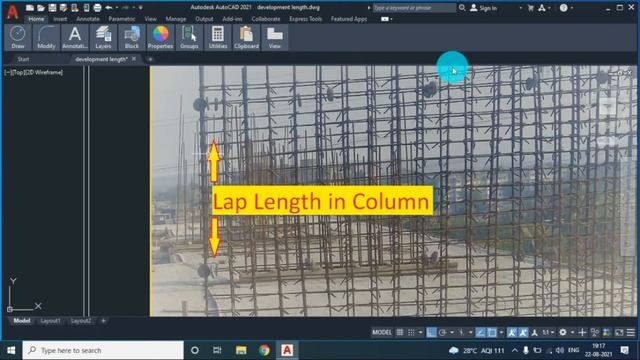Expand snap mode settings dropdown
This screenshot has width=640, height=360.
pos(420,332)
